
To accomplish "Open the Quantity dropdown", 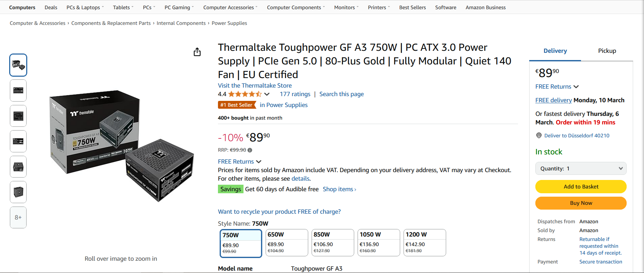I will pos(581,168).
